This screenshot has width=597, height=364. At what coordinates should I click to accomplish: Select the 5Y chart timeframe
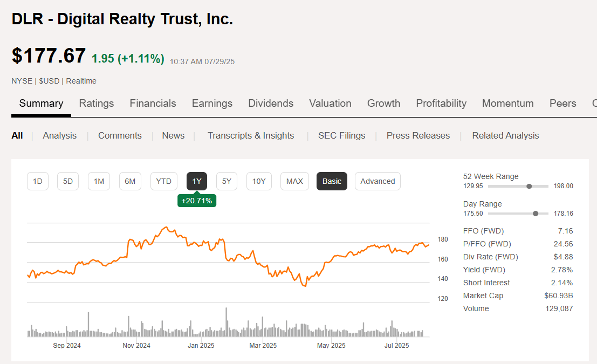click(227, 181)
